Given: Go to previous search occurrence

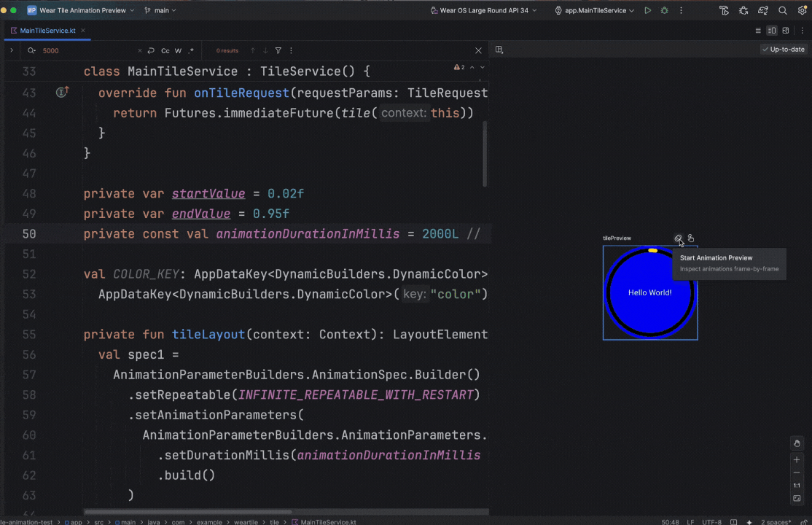Looking at the screenshot, I should tap(253, 51).
